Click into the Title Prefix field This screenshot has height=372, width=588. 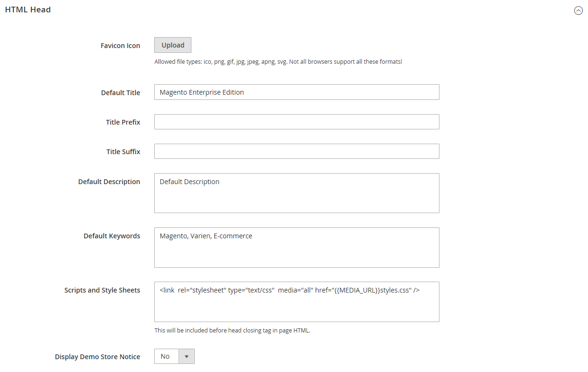tap(296, 122)
